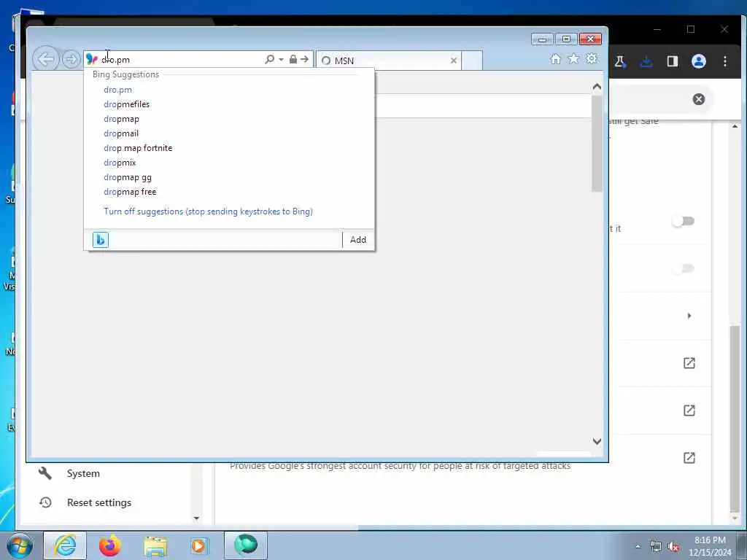Clear the Chrome settings search field

tap(698, 99)
